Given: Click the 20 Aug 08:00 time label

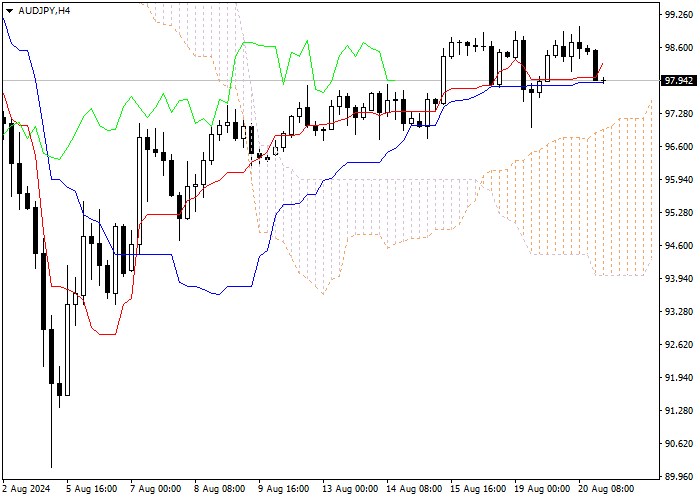Looking at the screenshot, I should point(606,489).
